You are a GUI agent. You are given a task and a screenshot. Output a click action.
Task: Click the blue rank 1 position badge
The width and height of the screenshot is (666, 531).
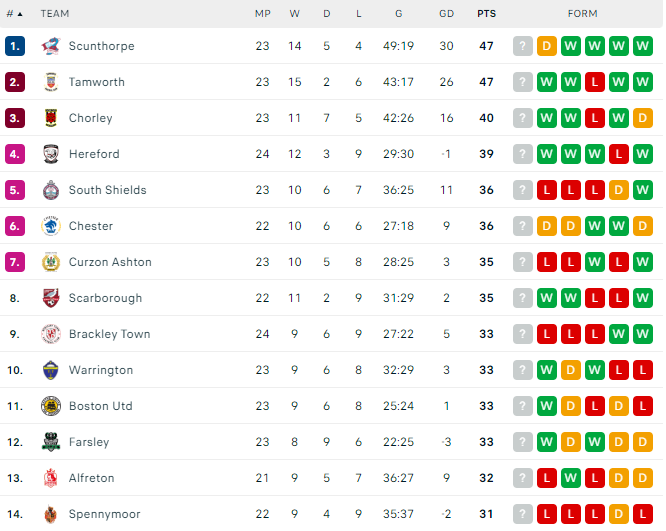pos(15,46)
